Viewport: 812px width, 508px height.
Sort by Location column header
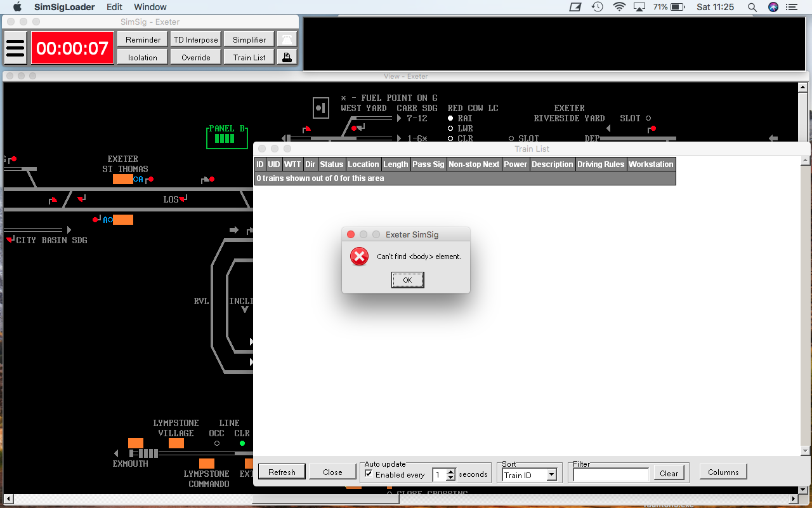pyautogui.click(x=363, y=164)
